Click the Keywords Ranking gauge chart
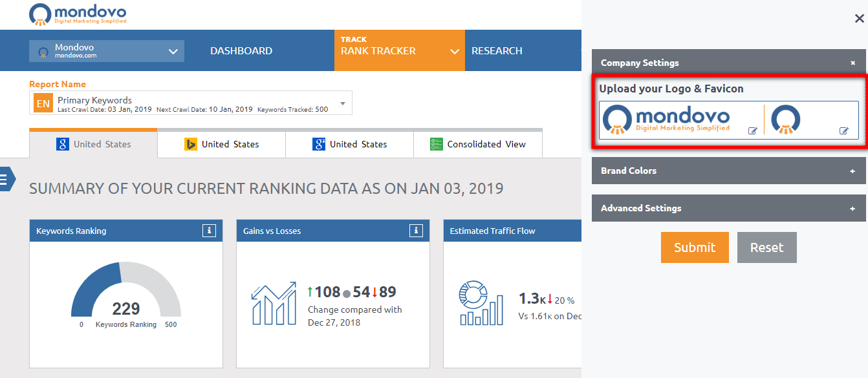 (x=126, y=290)
